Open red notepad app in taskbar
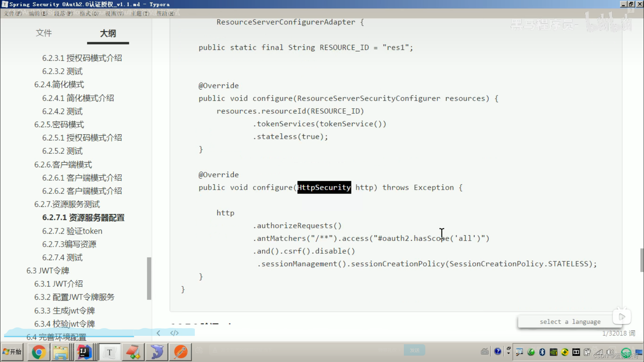This screenshot has width=644, height=362. (133, 352)
